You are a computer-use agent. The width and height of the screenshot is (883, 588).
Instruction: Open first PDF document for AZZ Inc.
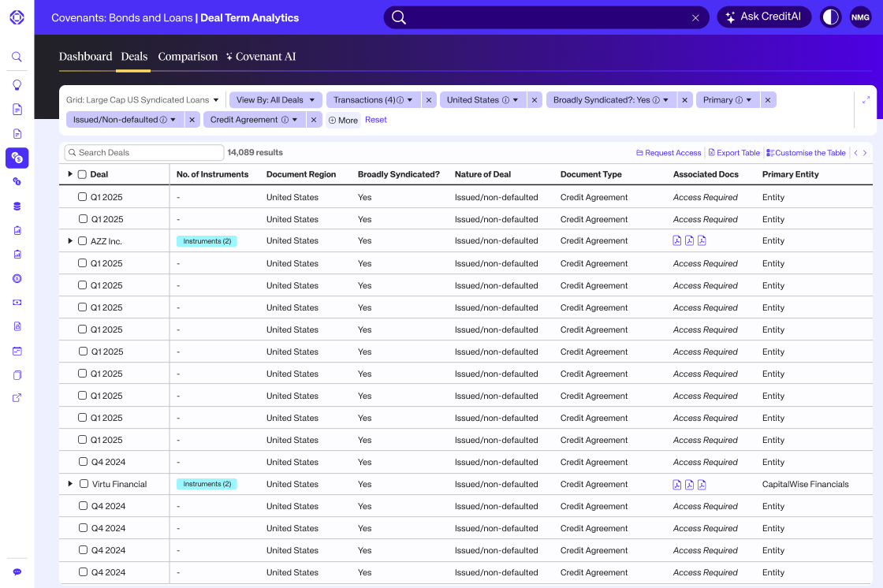tap(676, 241)
